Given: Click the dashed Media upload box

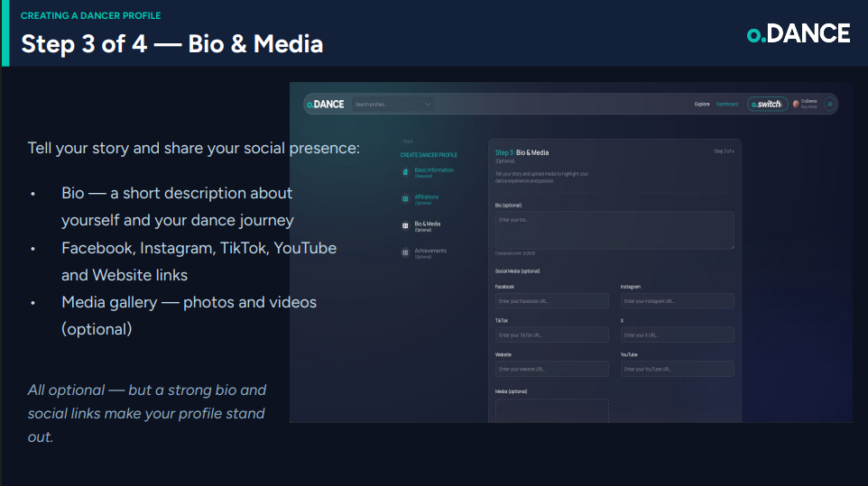Looking at the screenshot, I should point(552,411).
